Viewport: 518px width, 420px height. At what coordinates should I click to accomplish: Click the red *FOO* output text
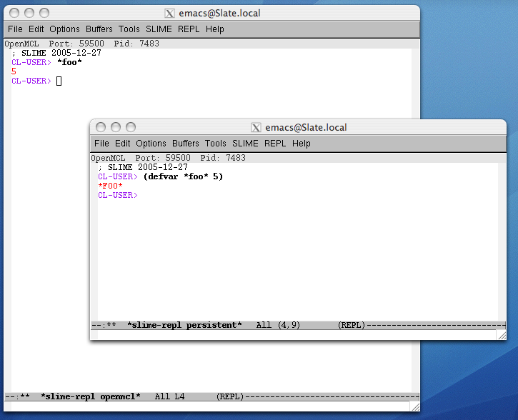(111, 186)
